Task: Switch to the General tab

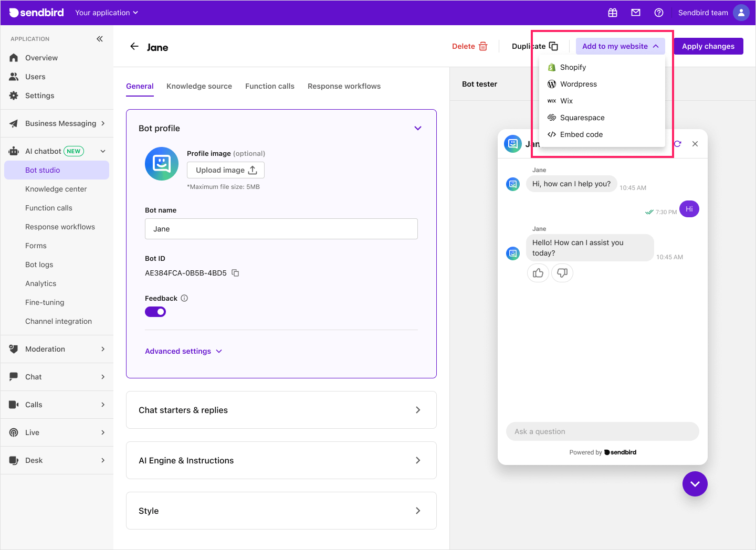Action: (140, 86)
